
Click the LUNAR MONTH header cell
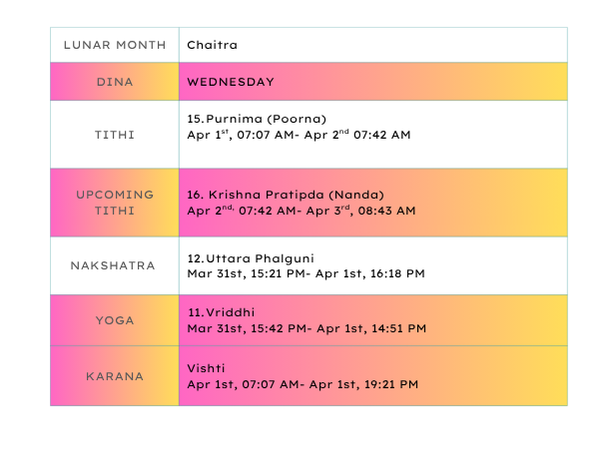point(114,45)
